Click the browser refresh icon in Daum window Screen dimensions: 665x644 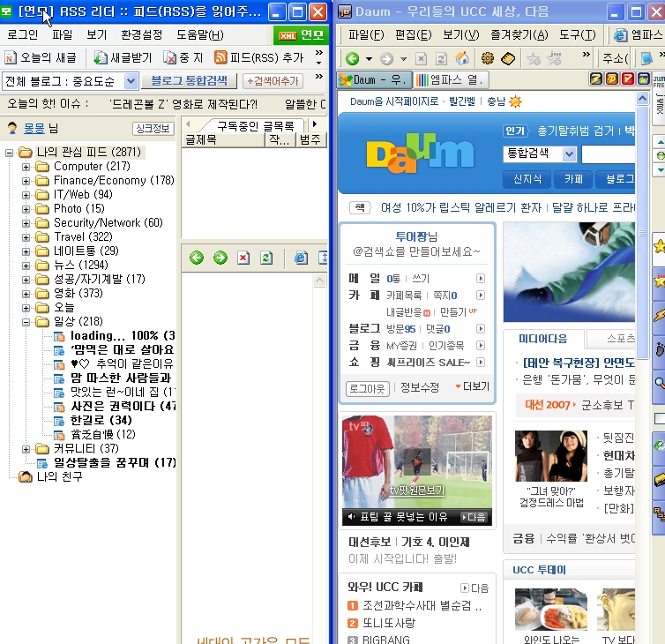441,58
